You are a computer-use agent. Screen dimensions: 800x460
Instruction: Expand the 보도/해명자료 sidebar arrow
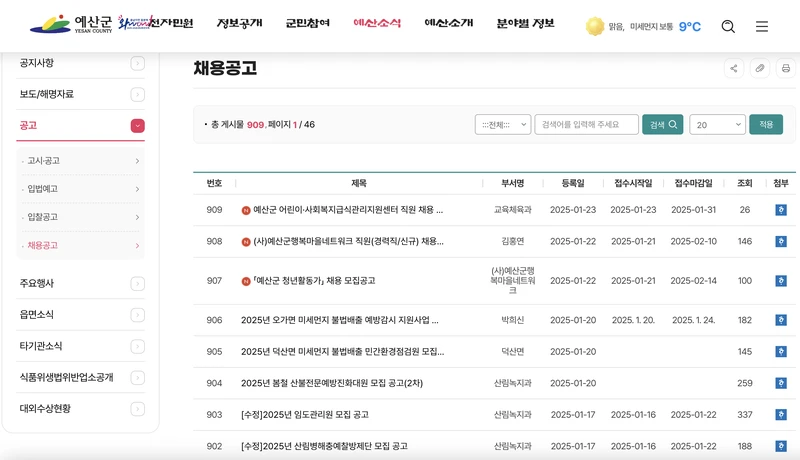click(138, 94)
